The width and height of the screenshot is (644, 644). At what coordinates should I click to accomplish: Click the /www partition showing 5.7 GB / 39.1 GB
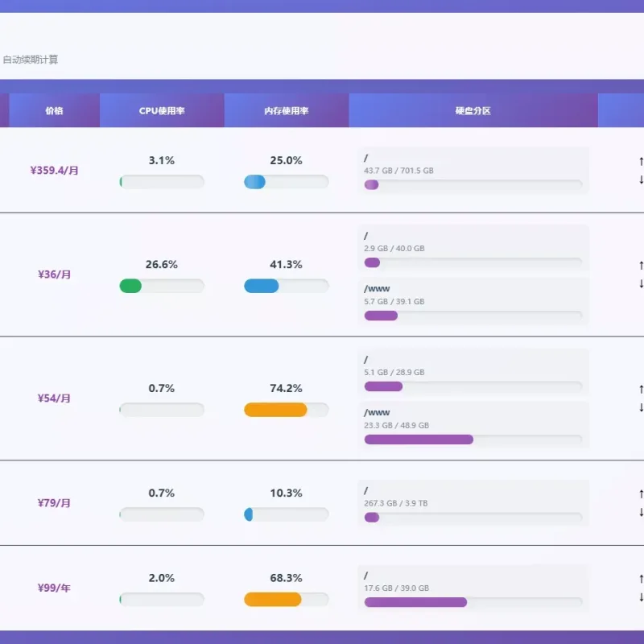[473, 301]
